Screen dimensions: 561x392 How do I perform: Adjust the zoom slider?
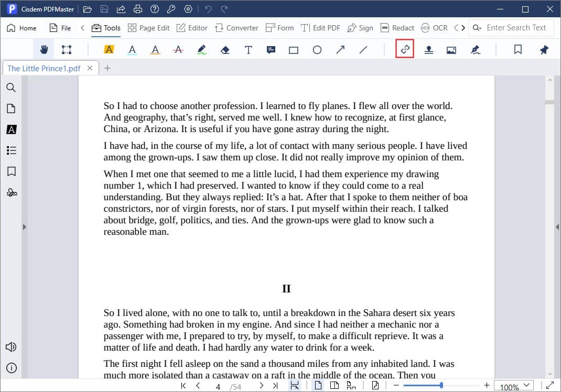pyautogui.click(x=442, y=385)
